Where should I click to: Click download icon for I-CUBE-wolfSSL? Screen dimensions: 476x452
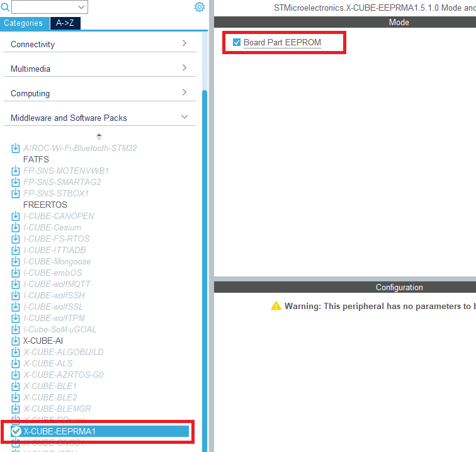(x=16, y=307)
